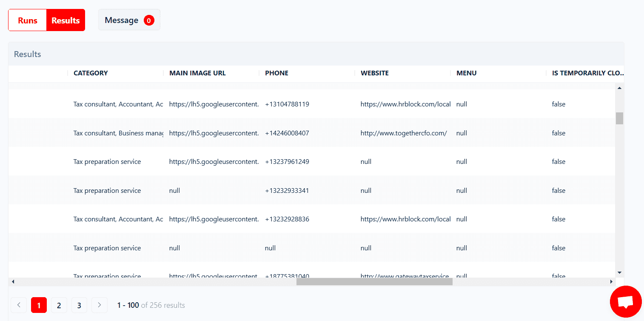The height and width of the screenshot is (321, 644).
Task: Select phone number +13237961249
Action: point(287,162)
